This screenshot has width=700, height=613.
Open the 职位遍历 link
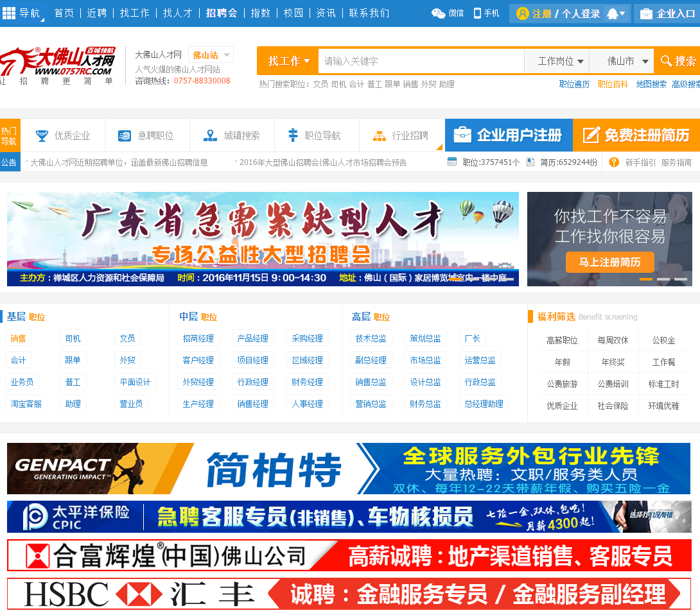point(574,84)
